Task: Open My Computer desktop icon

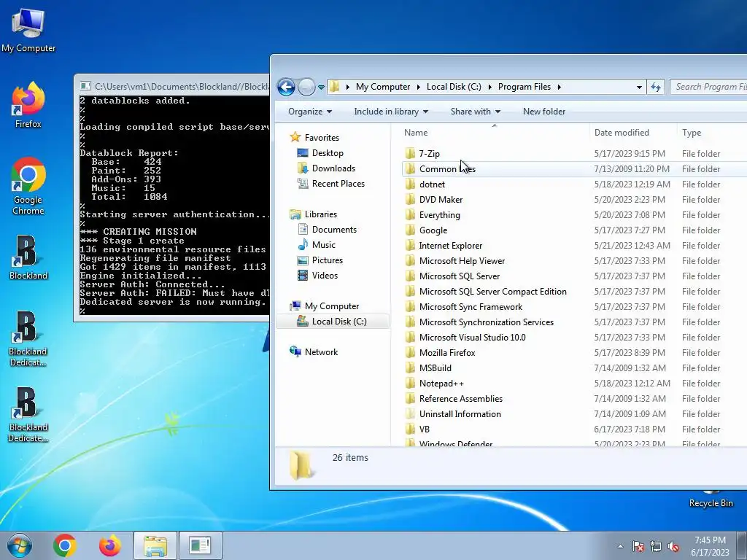Action: click(28, 29)
